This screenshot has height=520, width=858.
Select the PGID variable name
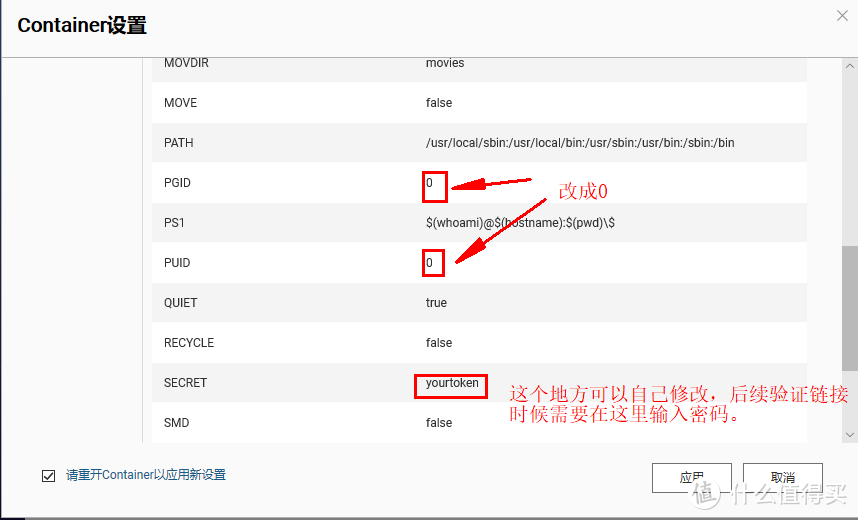177,183
